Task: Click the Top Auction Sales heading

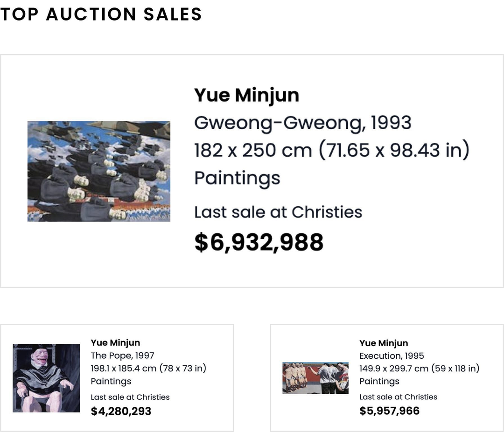Action: pos(101,14)
